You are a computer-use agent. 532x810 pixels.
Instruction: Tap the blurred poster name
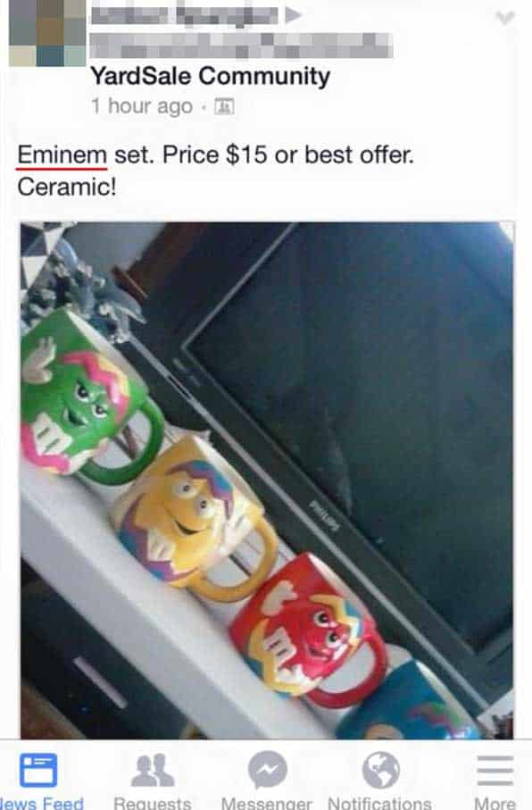pos(185,15)
